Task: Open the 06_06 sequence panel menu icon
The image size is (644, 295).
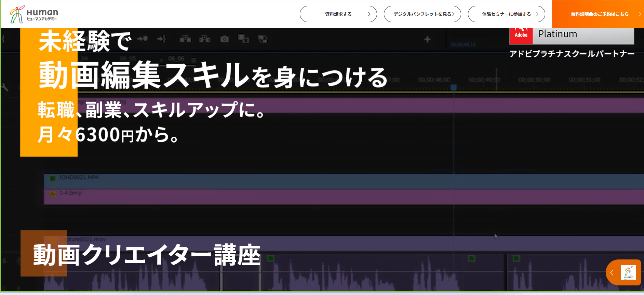Action: coord(194,60)
